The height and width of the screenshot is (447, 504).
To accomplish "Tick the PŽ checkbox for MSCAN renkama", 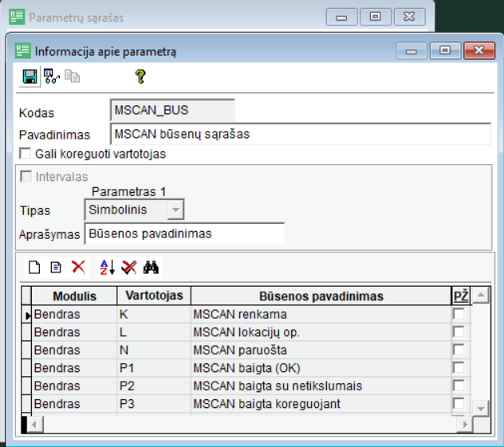I will (459, 315).
